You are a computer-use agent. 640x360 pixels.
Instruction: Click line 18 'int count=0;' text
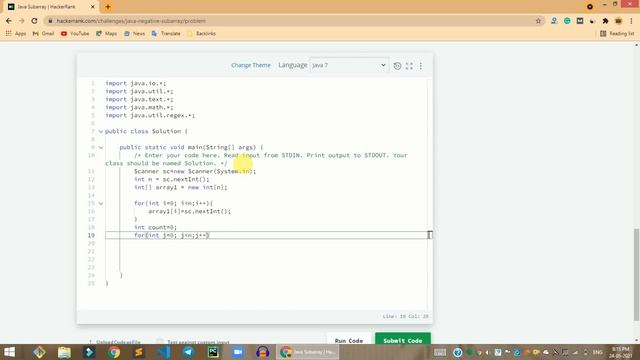tap(156, 227)
